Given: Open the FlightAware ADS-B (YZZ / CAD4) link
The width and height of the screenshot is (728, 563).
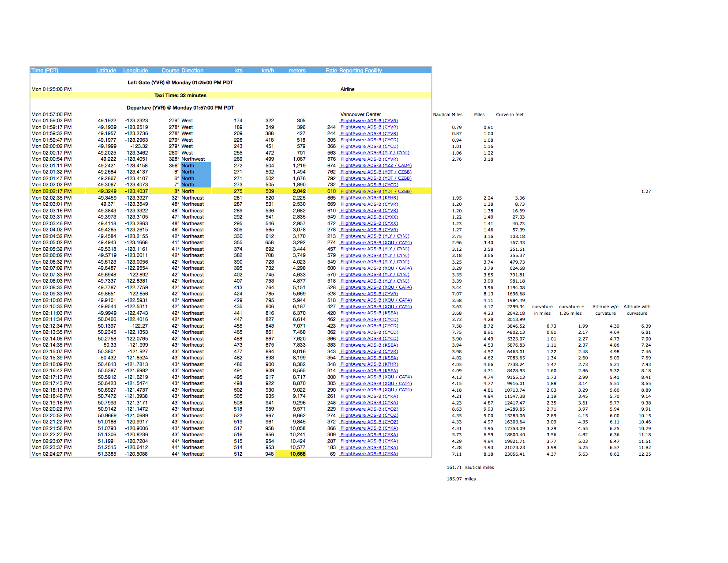Looking at the screenshot, I should (376, 166).
